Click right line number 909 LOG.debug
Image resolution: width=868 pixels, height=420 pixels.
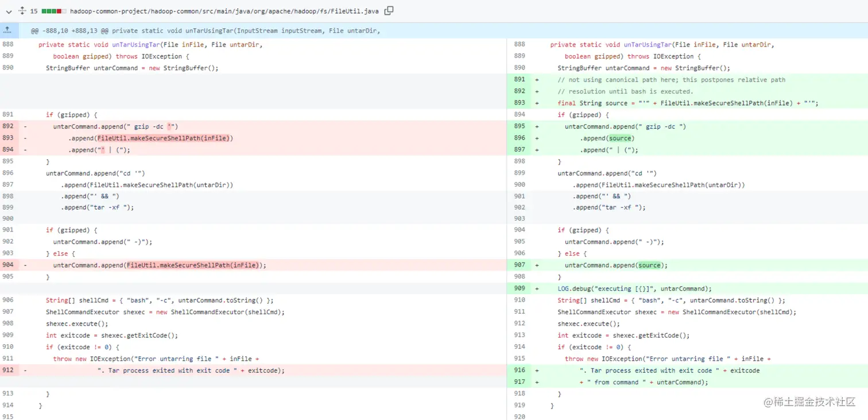[x=520, y=288]
